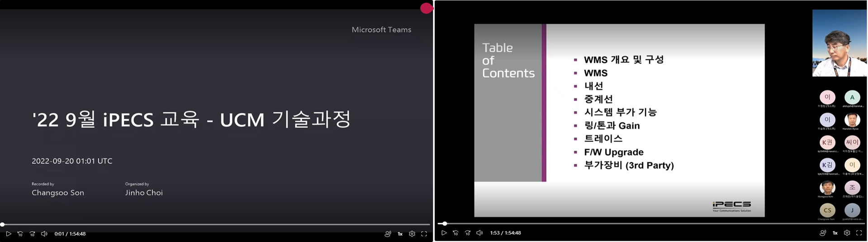Open voice enhancement icon in left player

click(388, 234)
